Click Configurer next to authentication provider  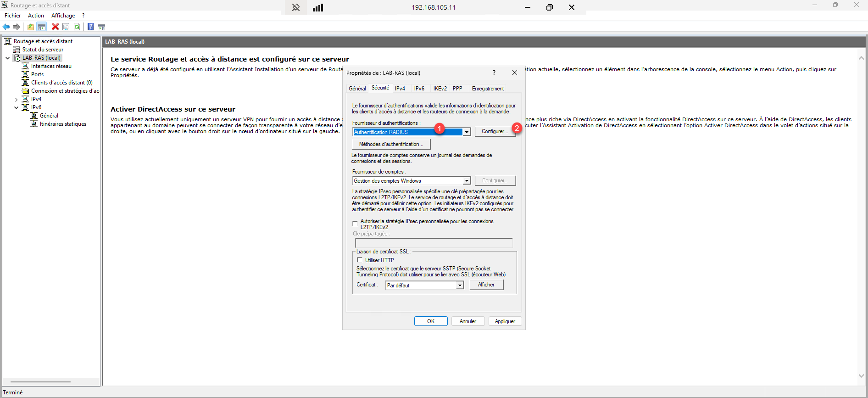click(495, 132)
